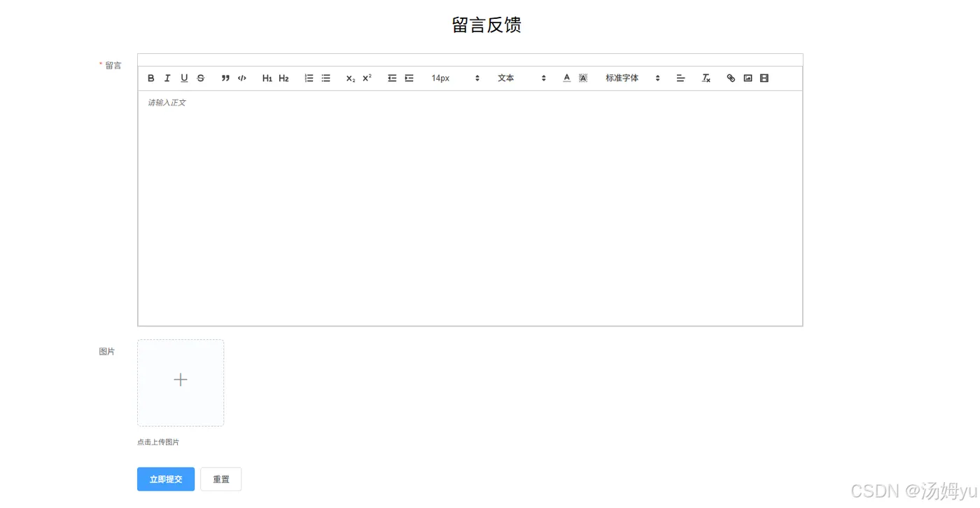Create an ordered numbered list

(309, 78)
